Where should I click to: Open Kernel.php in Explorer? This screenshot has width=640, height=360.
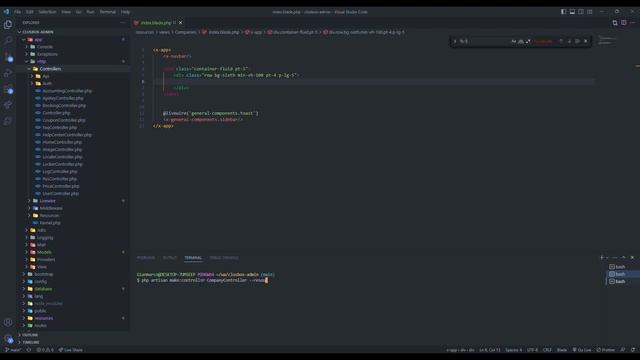pos(50,223)
